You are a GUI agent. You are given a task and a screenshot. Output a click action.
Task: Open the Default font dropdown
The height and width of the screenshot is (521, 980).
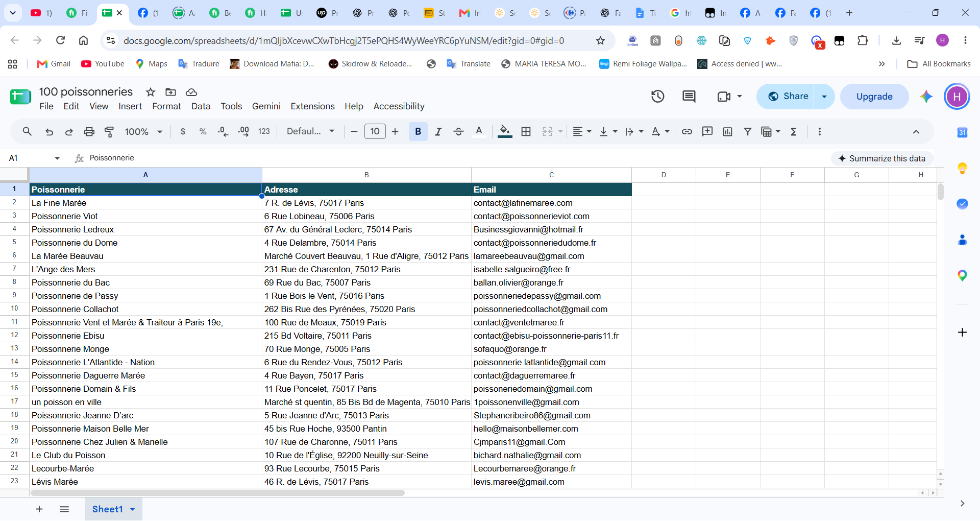(x=310, y=131)
